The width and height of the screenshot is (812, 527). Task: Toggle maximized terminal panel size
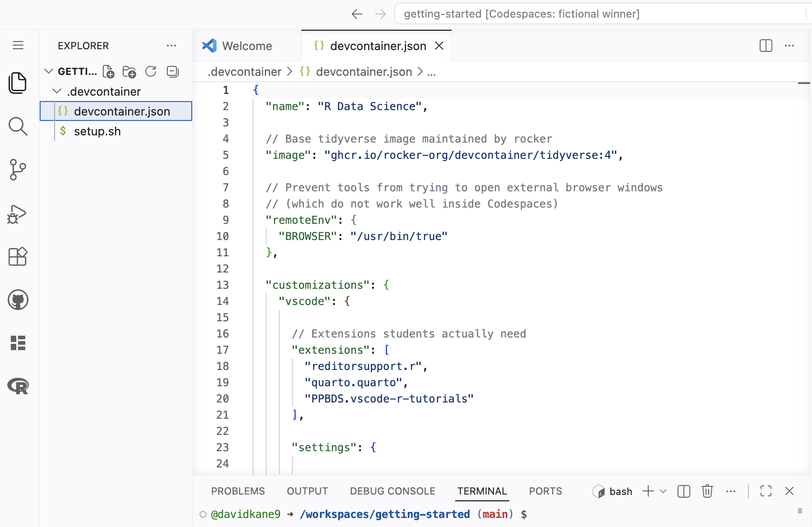tap(766, 491)
